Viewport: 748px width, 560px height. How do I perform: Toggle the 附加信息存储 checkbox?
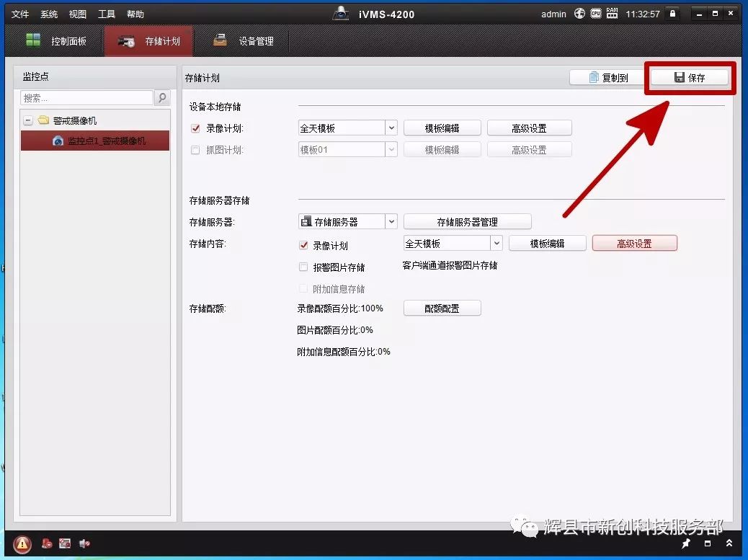tap(303, 288)
